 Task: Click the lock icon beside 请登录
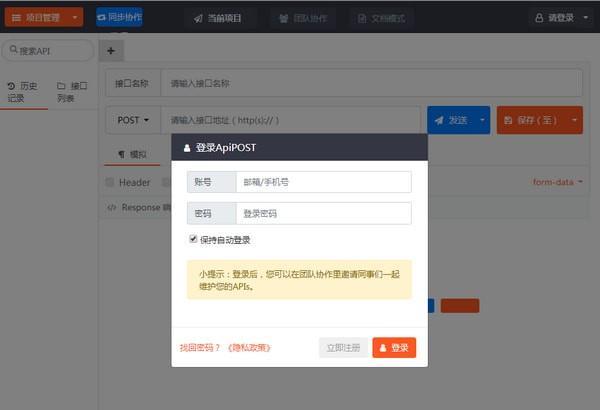(x=539, y=18)
